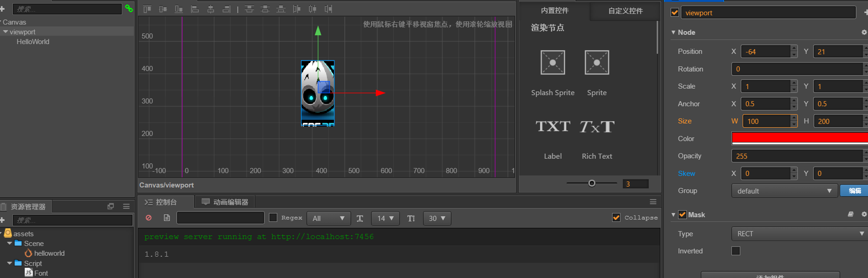868x278 pixels.
Task: Collapse the Scene folder in assets
Action: click(10, 243)
